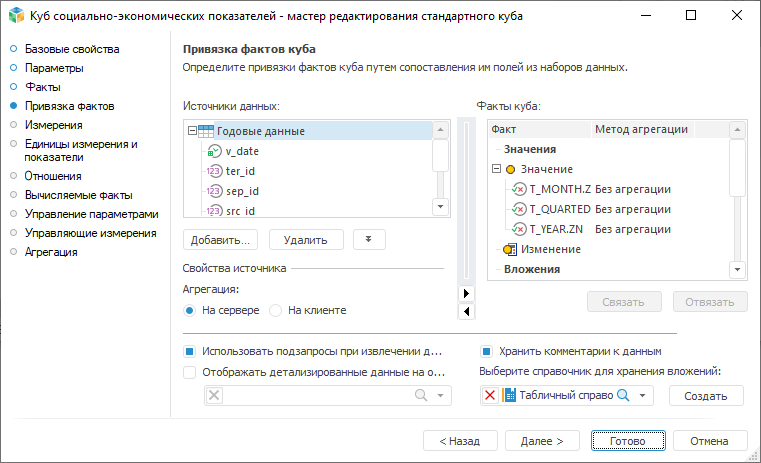Click the right arrow splitter button
761x463 pixels.
(465, 293)
